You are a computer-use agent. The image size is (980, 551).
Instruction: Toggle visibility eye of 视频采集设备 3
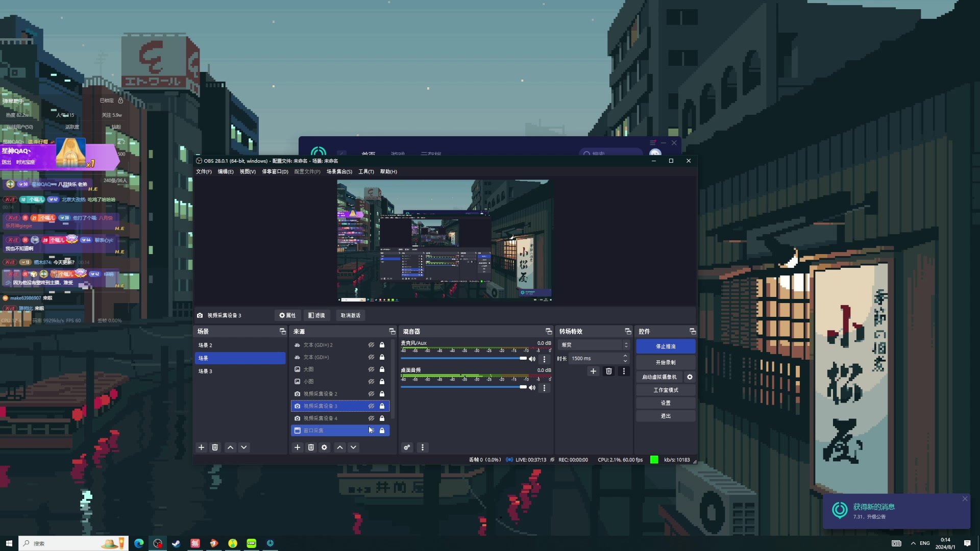coord(372,406)
